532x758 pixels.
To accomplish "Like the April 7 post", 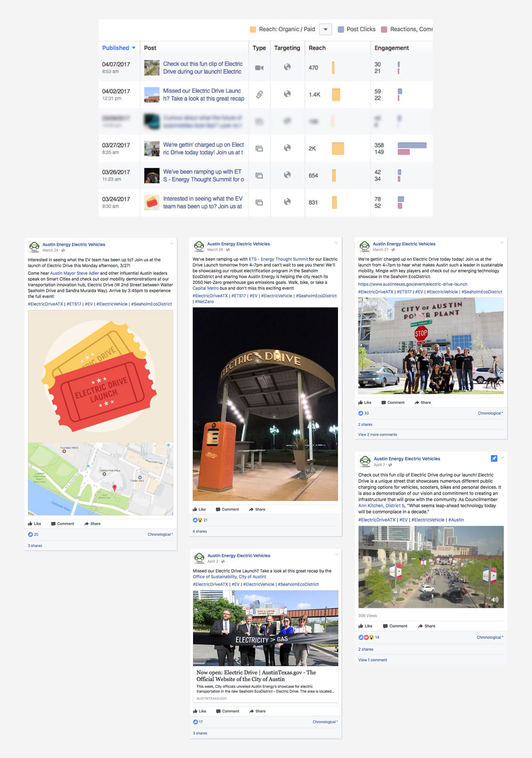I will (365, 626).
